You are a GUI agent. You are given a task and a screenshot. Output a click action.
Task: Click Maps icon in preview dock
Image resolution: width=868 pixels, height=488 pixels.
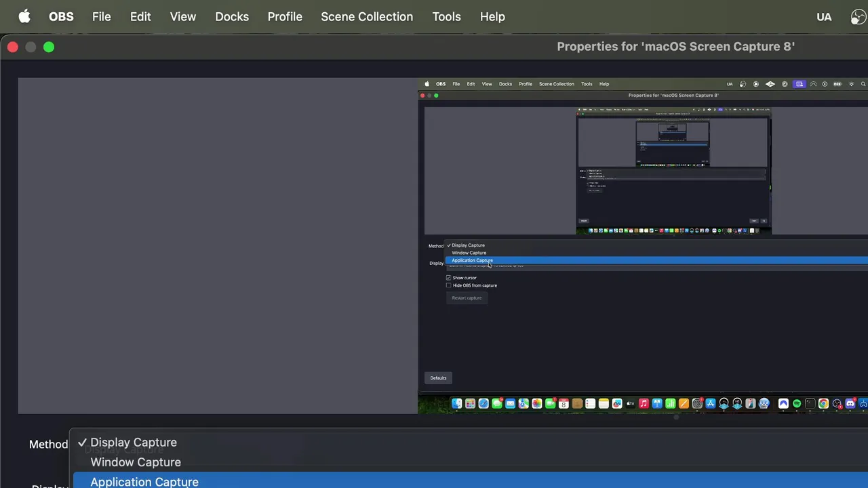(x=524, y=403)
